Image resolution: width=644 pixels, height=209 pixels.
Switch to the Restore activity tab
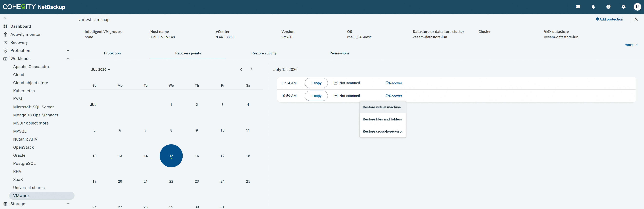pyautogui.click(x=264, y=53)
